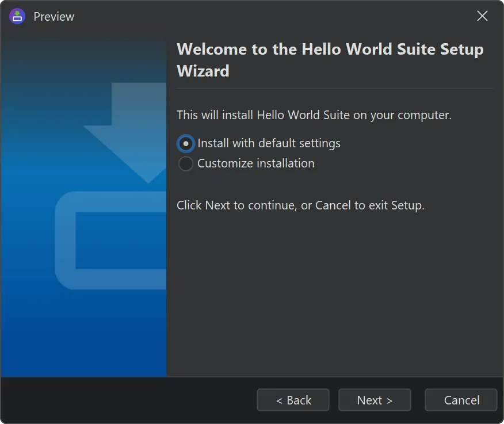Cancel the setup wizard
Screen dimensions: 504x424
[461, 400]
